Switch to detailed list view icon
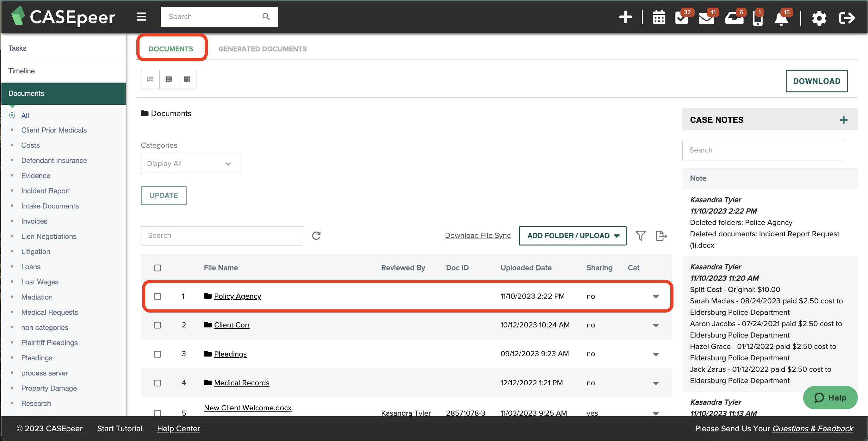The width and height of the screenshot is (868, 441). 169,79
